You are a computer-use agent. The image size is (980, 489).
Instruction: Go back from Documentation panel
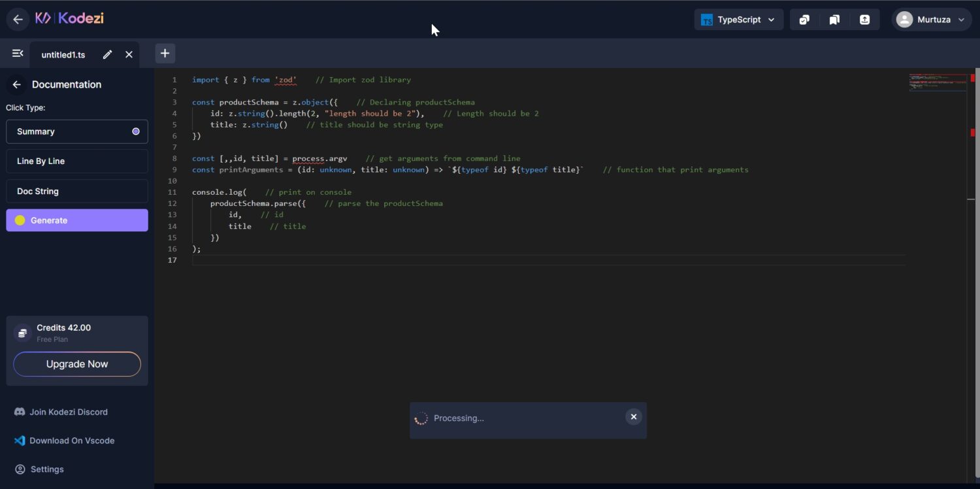click(x=17, y=84)
